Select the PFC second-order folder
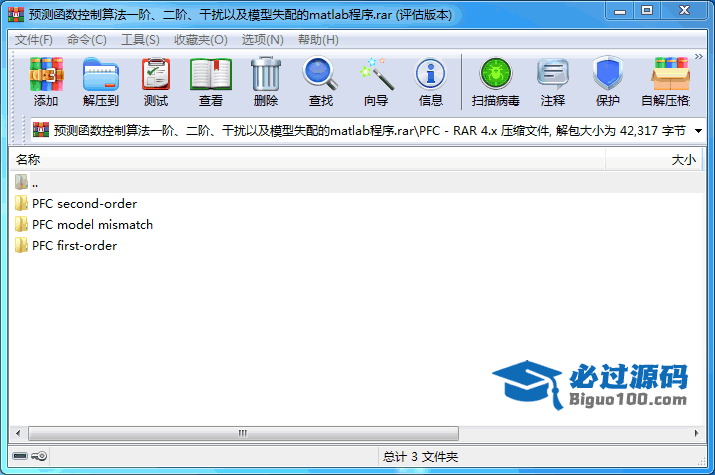Viewport: 715px width, 475px height. click(x=84, y=204)
